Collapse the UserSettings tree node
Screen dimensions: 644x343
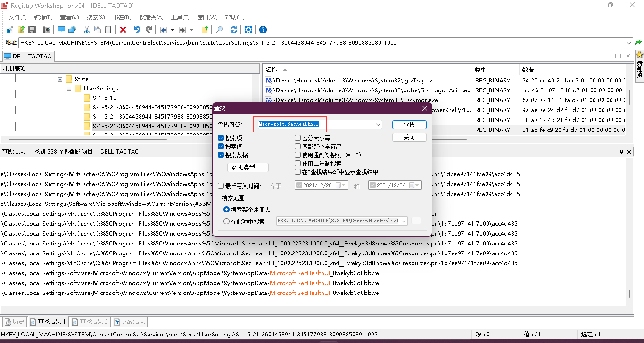coord(69,89)
